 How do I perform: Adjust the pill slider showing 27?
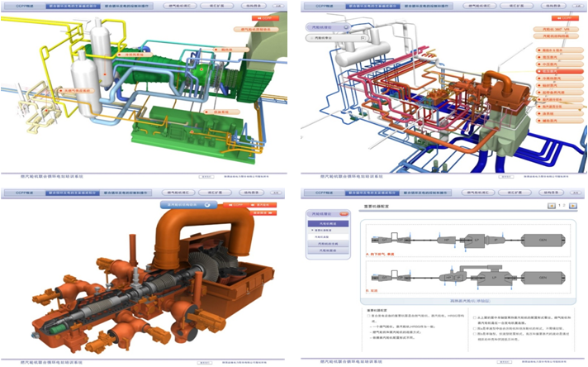pyautogui.click(x=334, y=38)
